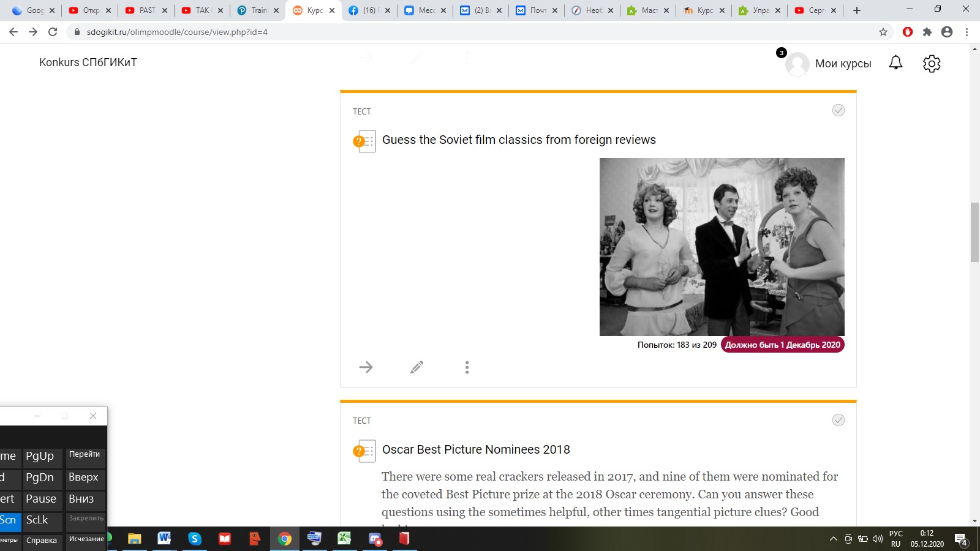Click the page scrollbar down arrow
Viewport: 980px width, 551px height.
[974, 521]
